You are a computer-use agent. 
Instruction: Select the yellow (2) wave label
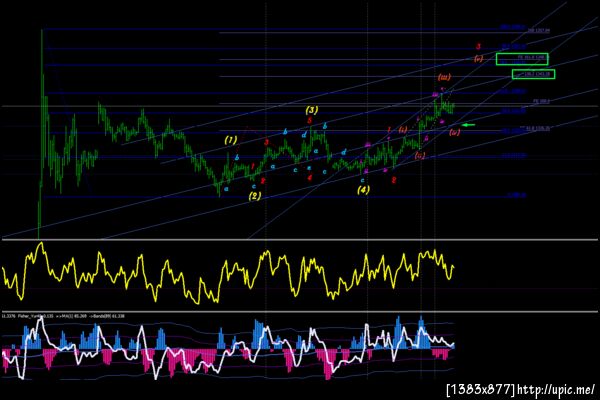tap(255, 196)
